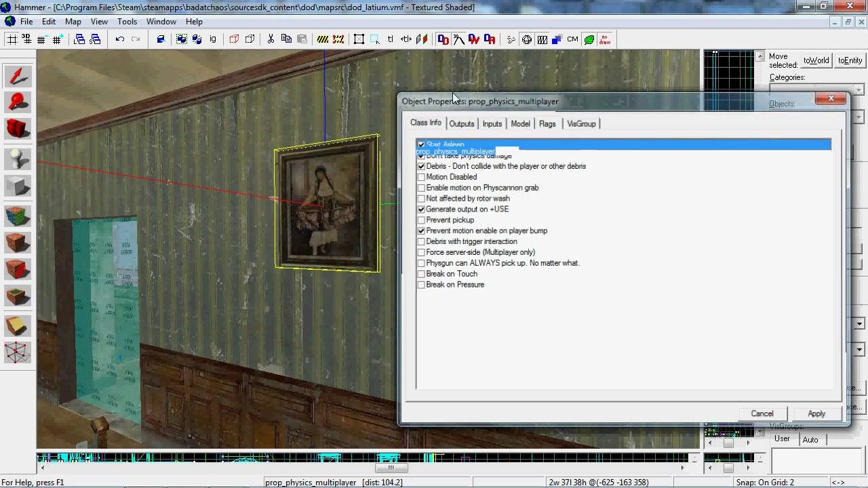
Task: Enable 'Physgun can ALWAYS pick up' flag
Action: (421, 263)
